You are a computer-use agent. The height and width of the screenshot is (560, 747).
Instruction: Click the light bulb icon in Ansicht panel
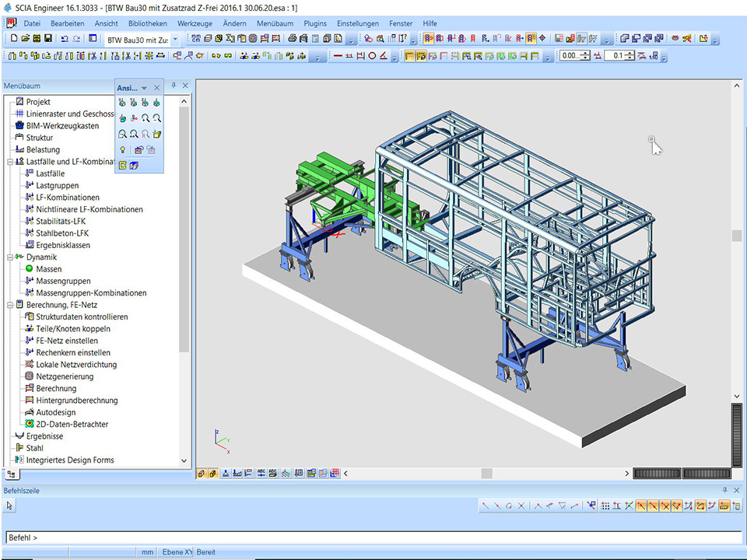point(122,149)
